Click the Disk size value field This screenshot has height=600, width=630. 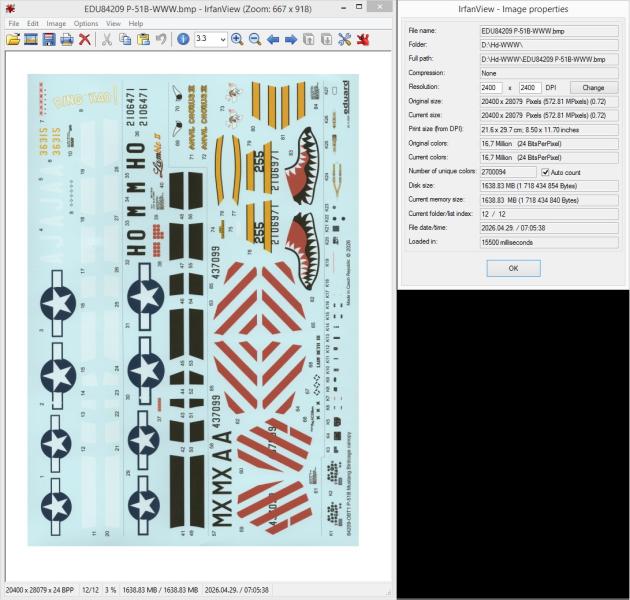click(549, 186)
